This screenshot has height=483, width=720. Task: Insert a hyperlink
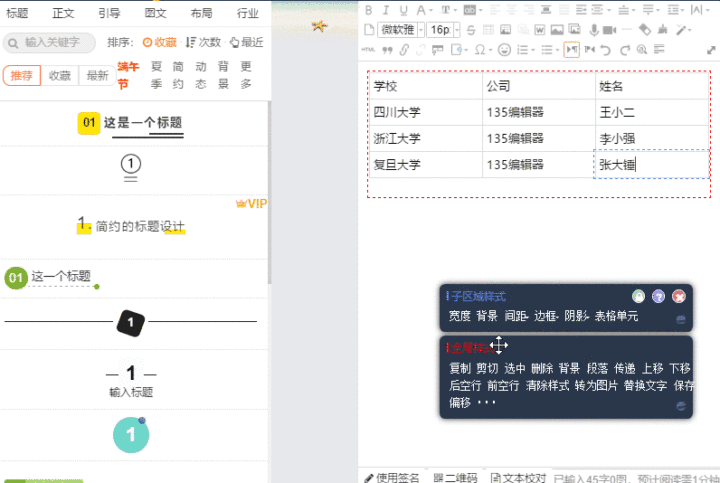click(x=404, y=50)
